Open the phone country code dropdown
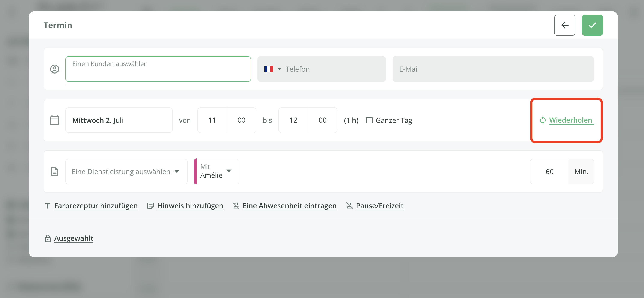Image resolution: width=644 pixels, height=298 pixels. coord(279,69)
